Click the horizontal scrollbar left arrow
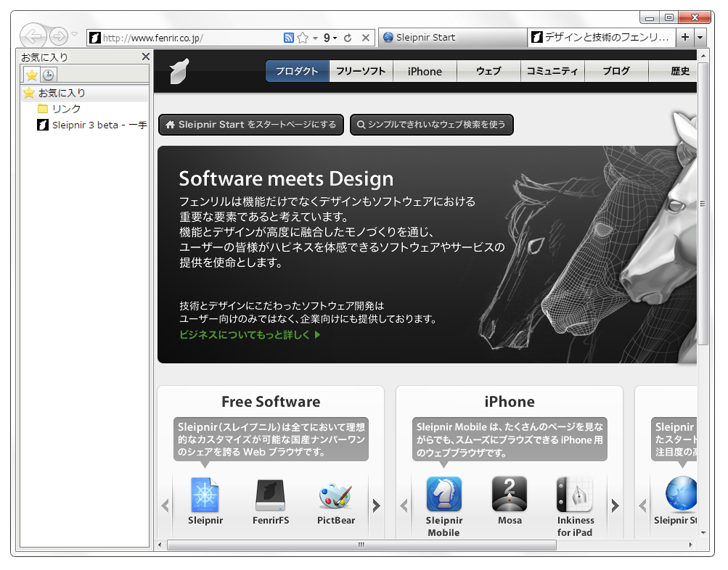Screen dimensions: 728x570 [160, 545]
